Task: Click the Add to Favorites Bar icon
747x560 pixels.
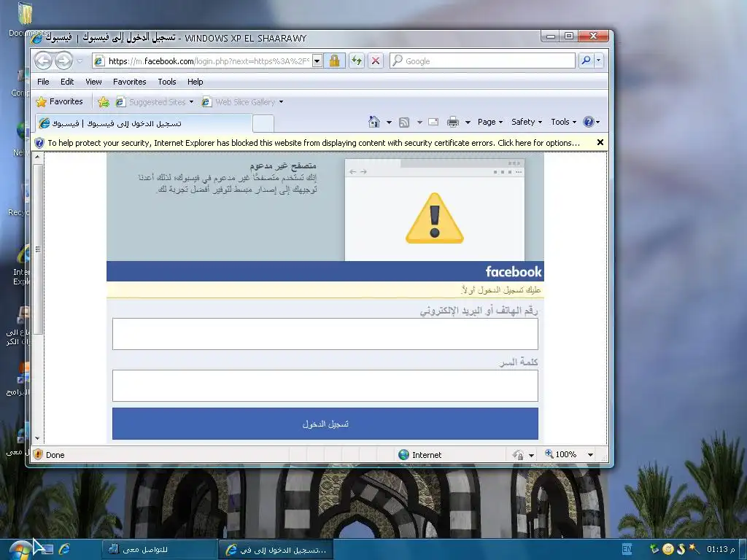Action: point(104,101)
